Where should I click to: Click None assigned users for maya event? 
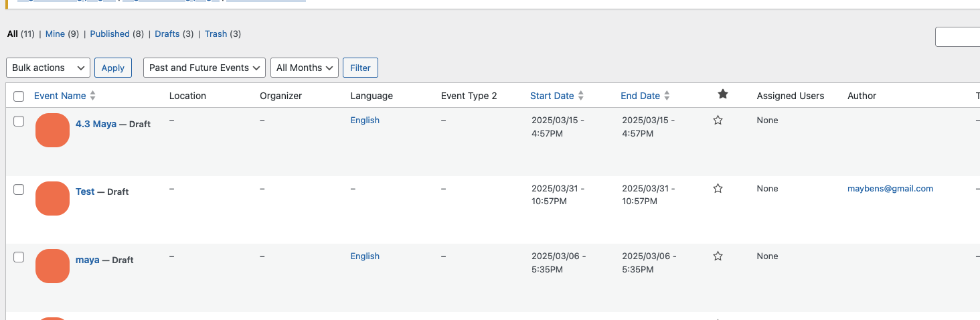[768, 256]
